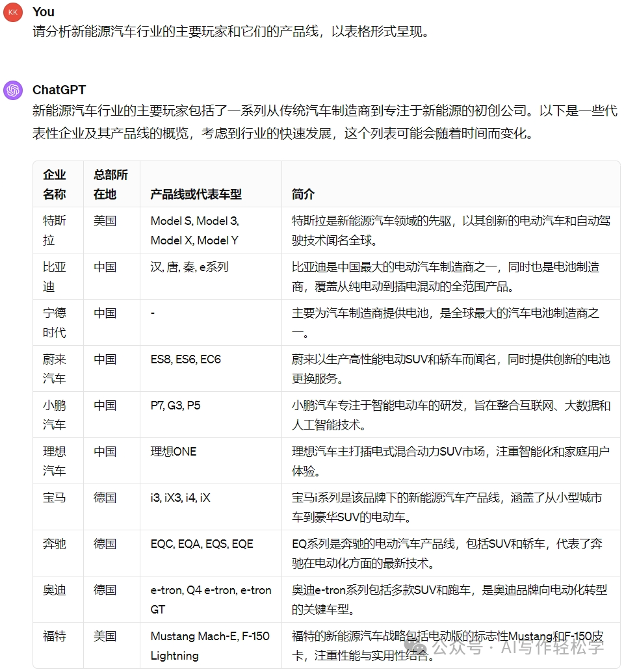Click the "Mustang Mach-E, F-150 Lightning" cell
The height and width of the screenshot is (672, 624).
210,646
